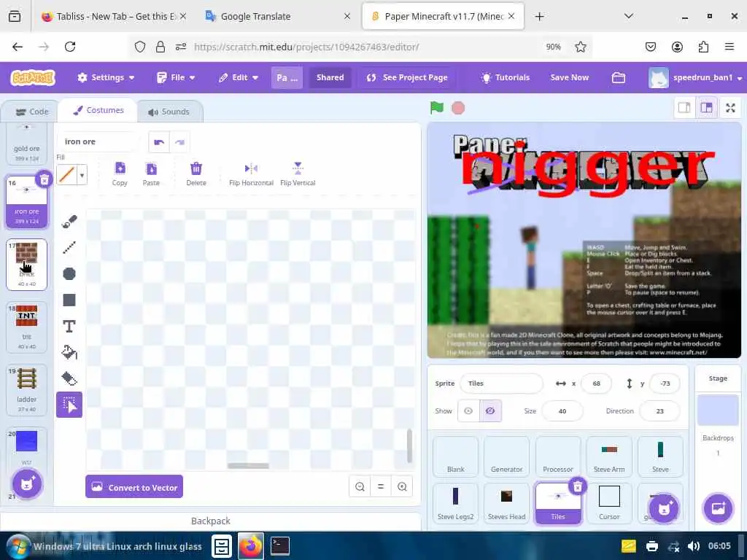Viewport: 747px width, 560px height.
Task: Open the Edit dropdown menu
Action: (x=239, y=77)
